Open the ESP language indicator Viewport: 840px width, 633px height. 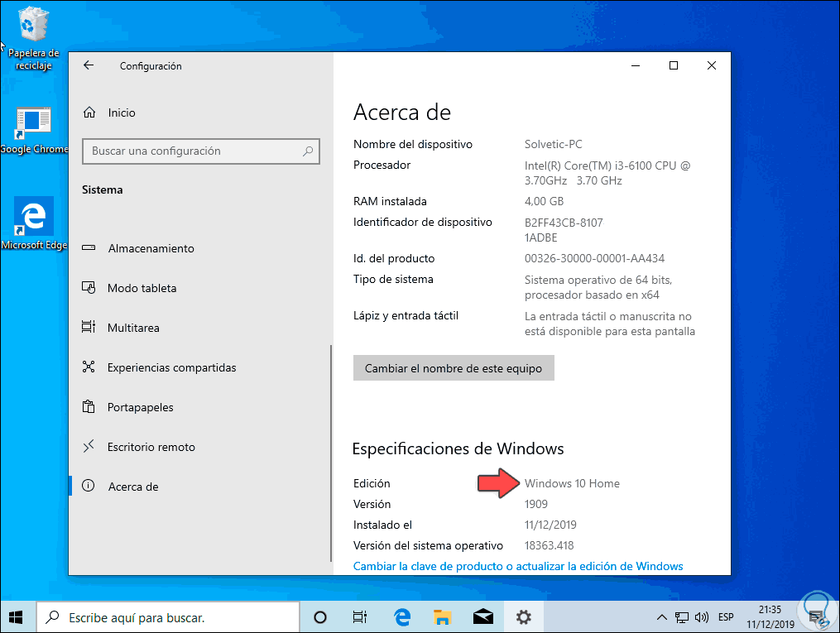coord(726,617)
